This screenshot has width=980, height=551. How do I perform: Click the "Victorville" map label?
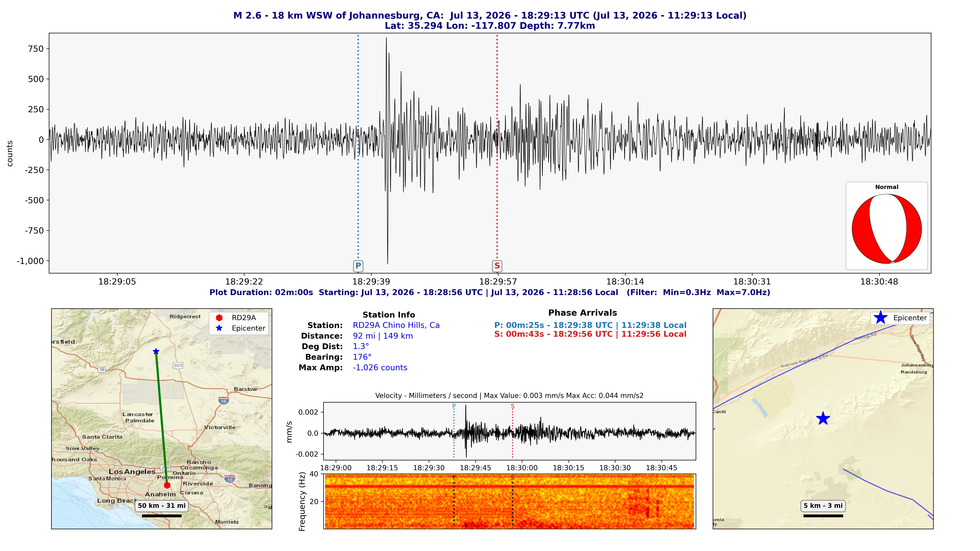(219, 427)
